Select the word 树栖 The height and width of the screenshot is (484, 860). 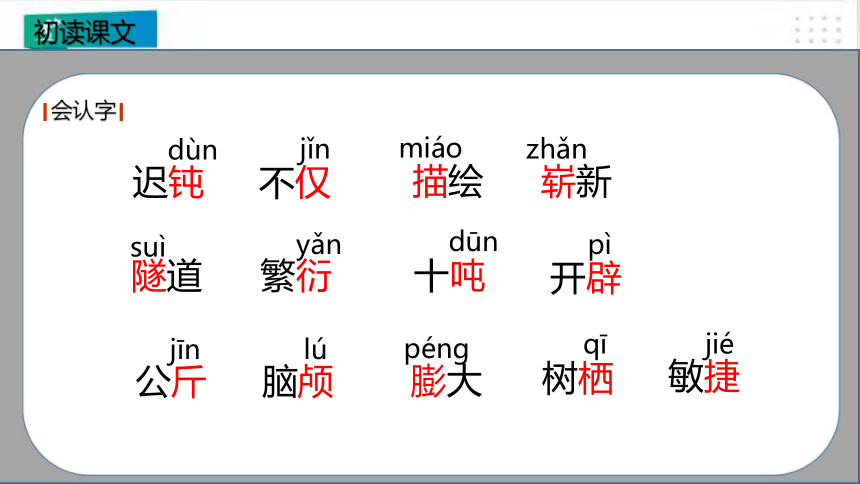577,378
